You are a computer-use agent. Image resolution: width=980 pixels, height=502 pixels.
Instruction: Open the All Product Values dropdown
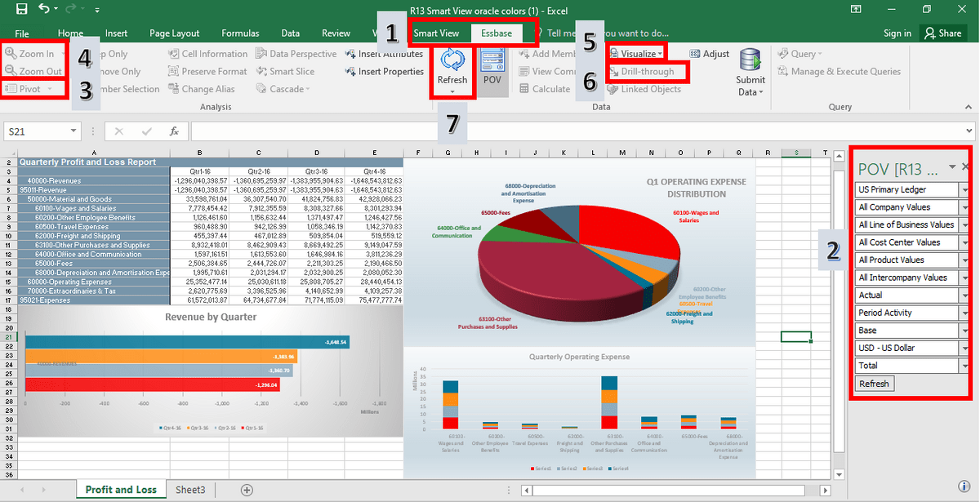965,260
